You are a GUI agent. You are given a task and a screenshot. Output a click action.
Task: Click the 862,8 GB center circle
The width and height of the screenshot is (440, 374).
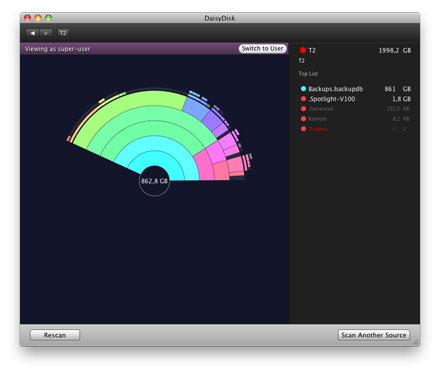point(154,181)
